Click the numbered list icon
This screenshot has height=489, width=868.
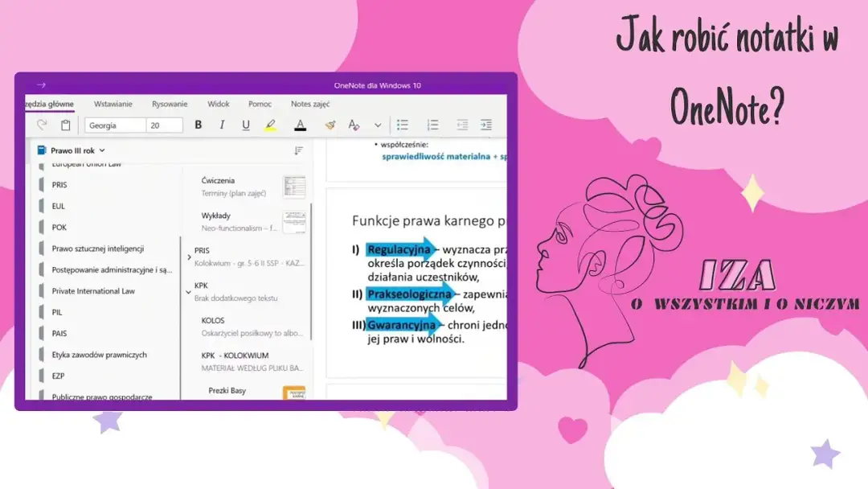tap(432, 125)
